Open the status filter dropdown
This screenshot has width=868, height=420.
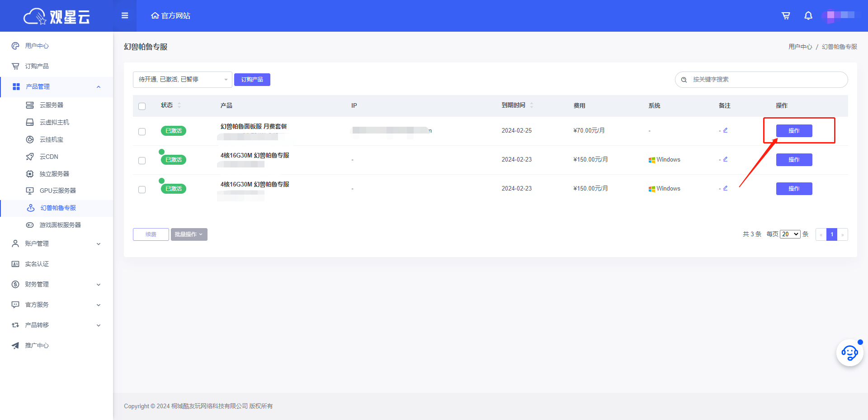(x=183, y=80)
